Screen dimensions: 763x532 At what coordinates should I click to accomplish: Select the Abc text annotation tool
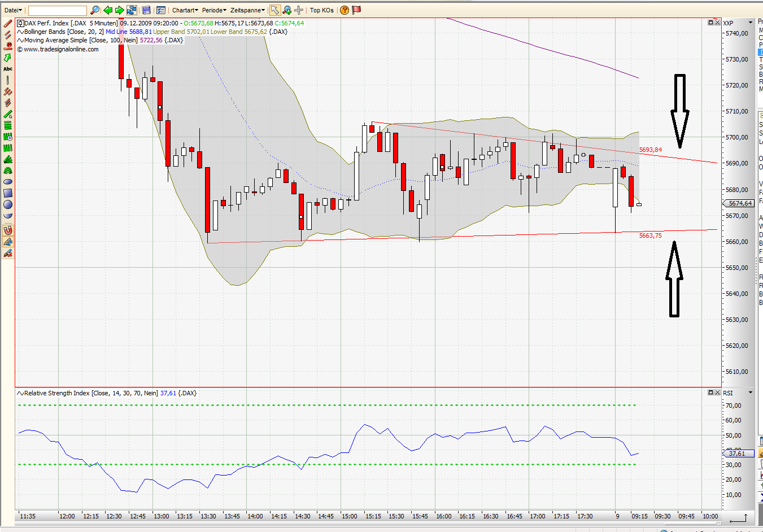point(7,68)
